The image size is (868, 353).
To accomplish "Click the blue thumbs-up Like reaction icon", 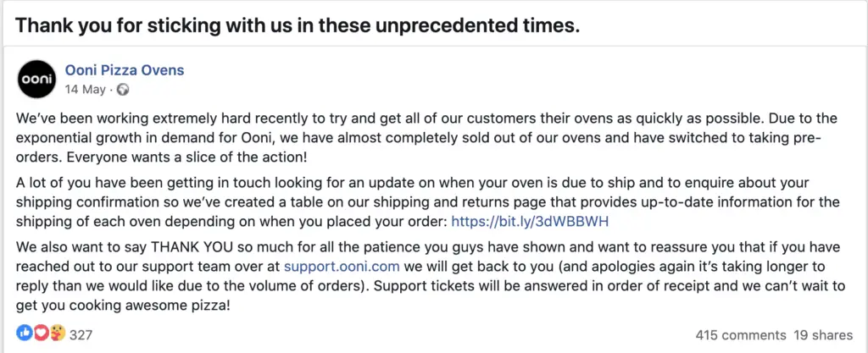I will tap(23, 334).
